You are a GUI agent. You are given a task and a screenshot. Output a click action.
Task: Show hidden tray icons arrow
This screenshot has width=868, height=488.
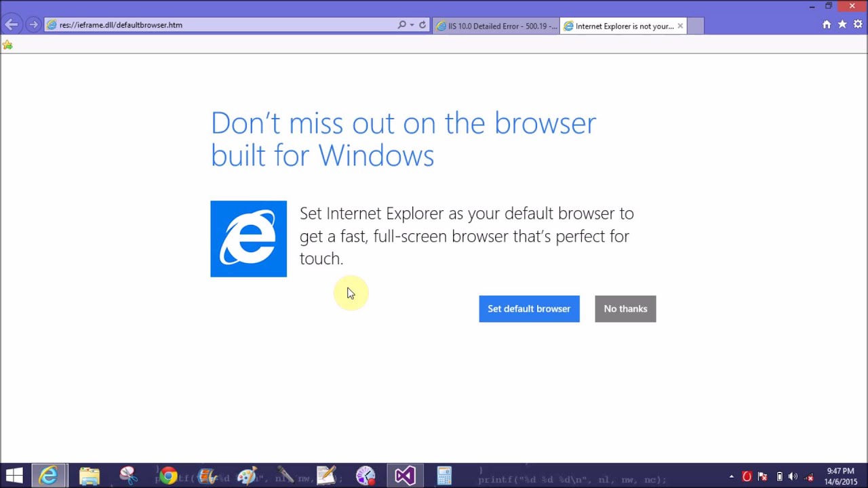(732, 476)
